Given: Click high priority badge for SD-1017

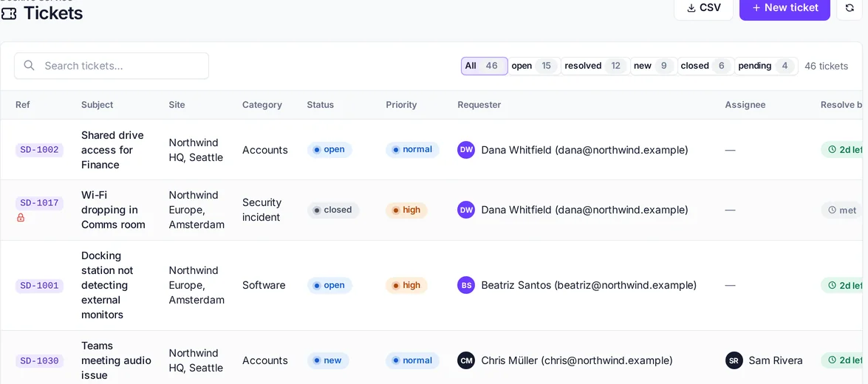Looking at the screenshot, I should click(406, 210).
